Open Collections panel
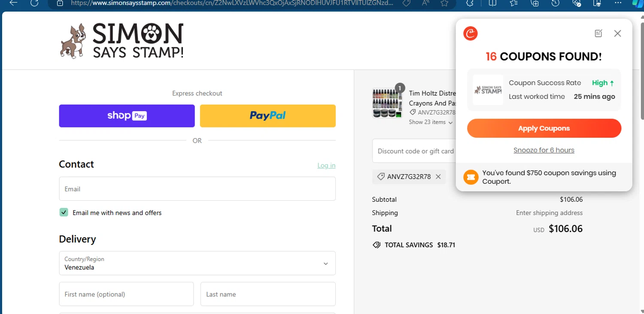644x314 pixels. coord(535,3)
